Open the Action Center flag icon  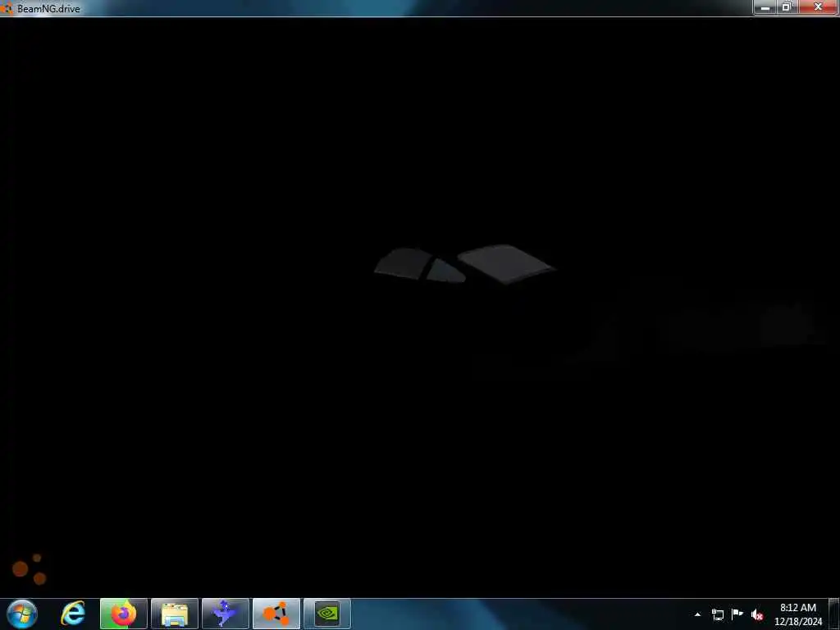[x=737, y=614]
